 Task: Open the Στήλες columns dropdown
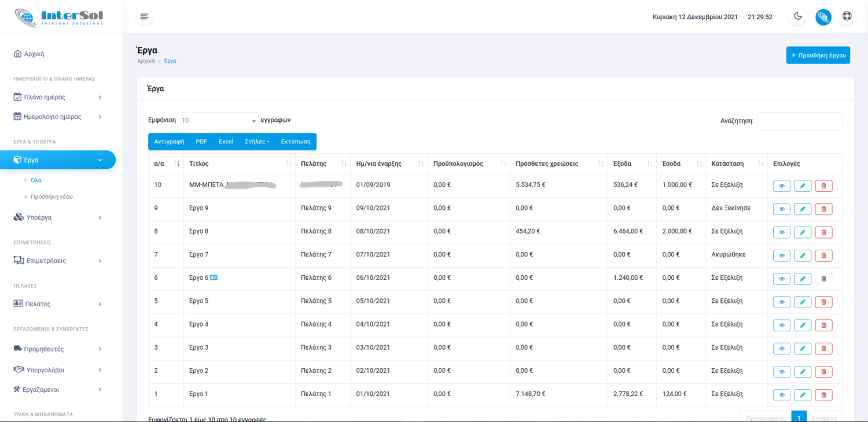(257, 142)
